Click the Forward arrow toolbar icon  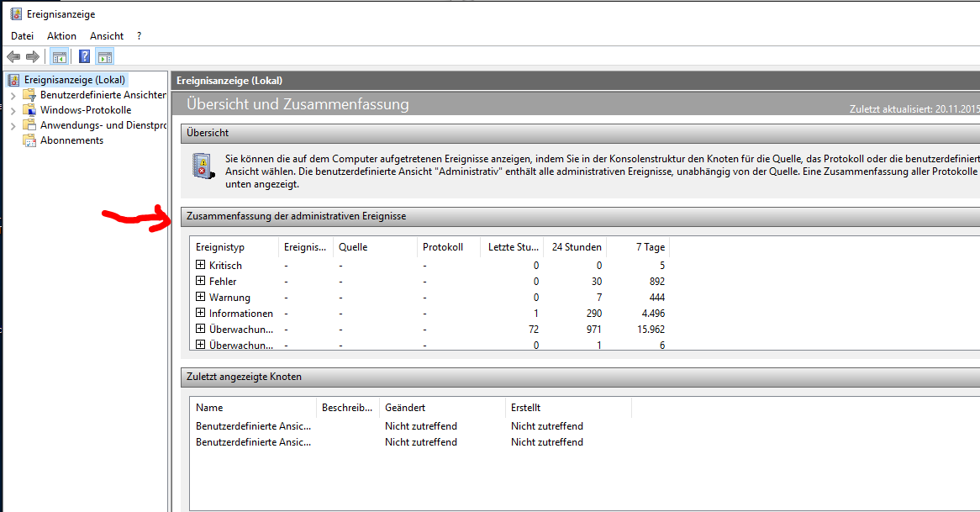click(33, 57)
